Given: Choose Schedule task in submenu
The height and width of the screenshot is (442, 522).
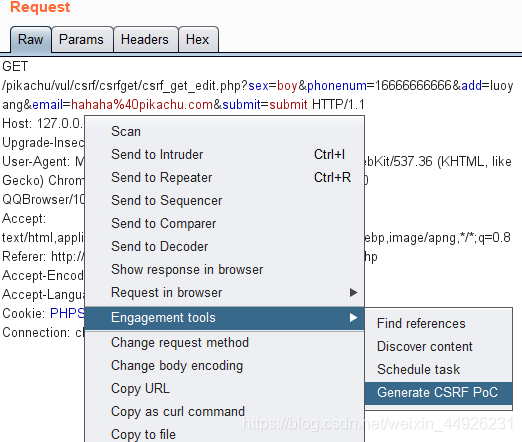Looking at the screenshot, I should tap(438, 369).
